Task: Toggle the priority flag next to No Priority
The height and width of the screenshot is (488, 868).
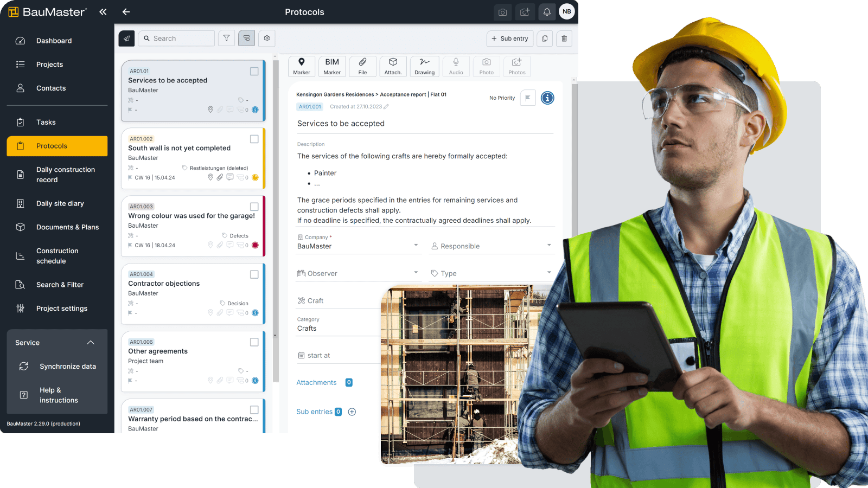Action: point(527,98)
